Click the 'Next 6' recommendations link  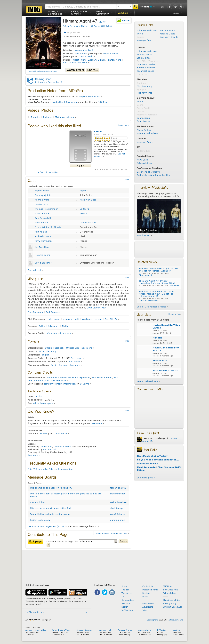click(53, 172)
